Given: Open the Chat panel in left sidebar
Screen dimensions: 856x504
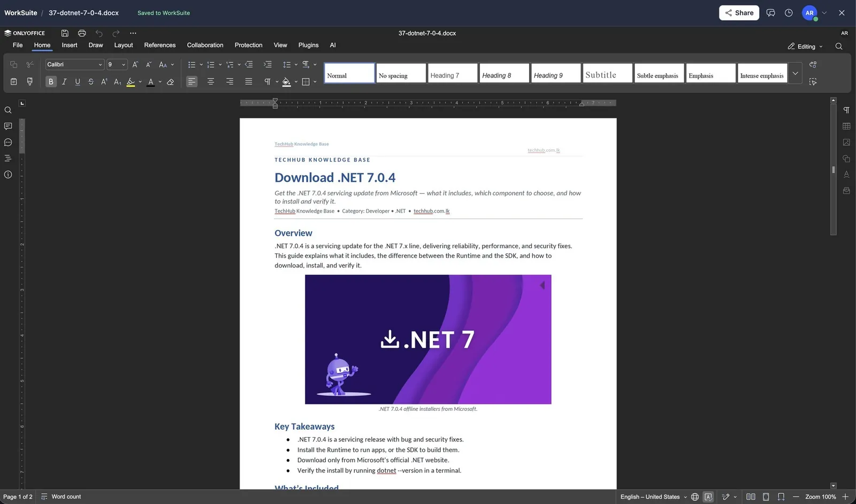Looking at the screenshot, I should (8, 142).
